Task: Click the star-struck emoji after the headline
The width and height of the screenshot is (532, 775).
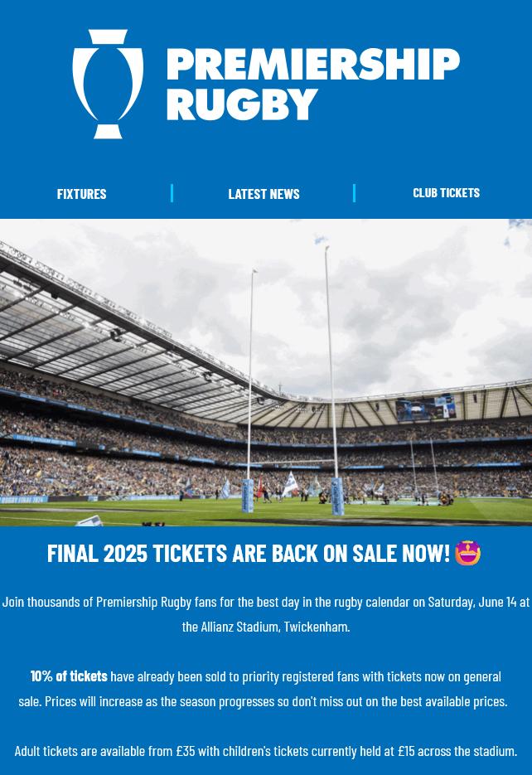Action: pyautogui.click(x=467, y=553)
